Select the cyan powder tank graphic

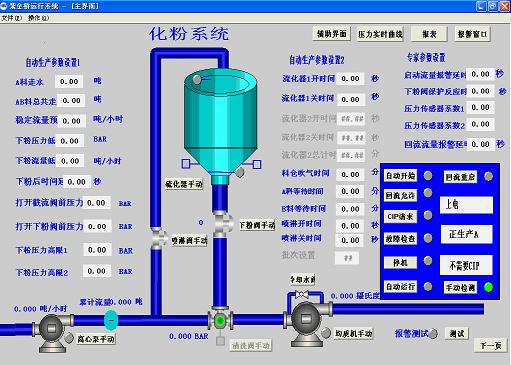tap(220, 127)
